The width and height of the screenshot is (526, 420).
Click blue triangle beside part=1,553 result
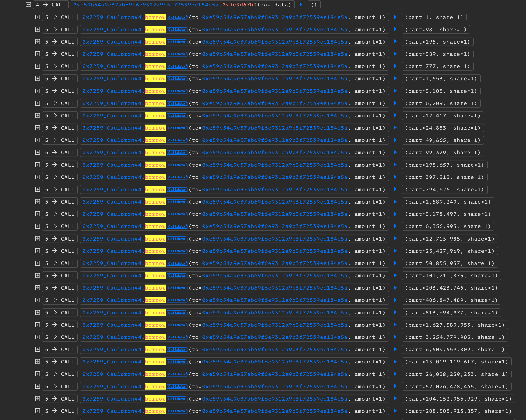pos(395,78)
